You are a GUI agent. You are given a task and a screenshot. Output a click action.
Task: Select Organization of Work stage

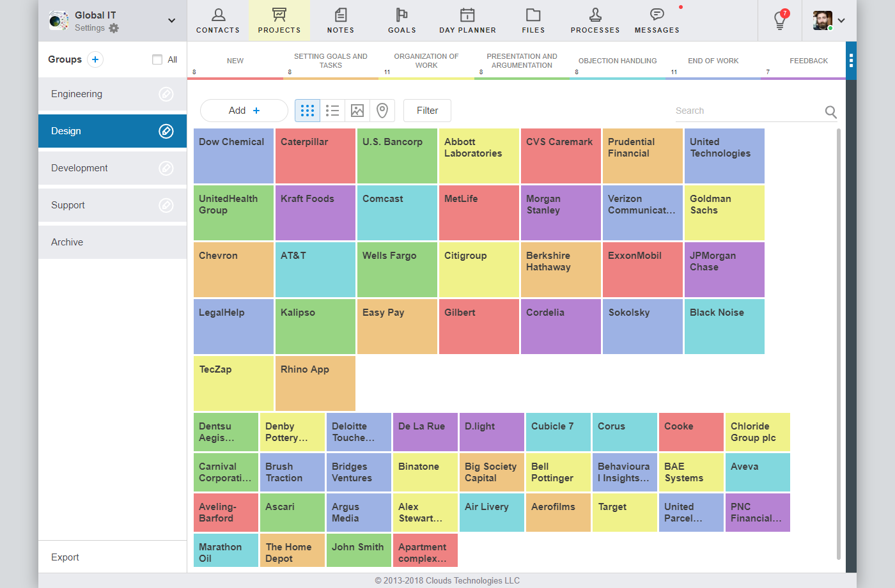(x=426, y=61)
